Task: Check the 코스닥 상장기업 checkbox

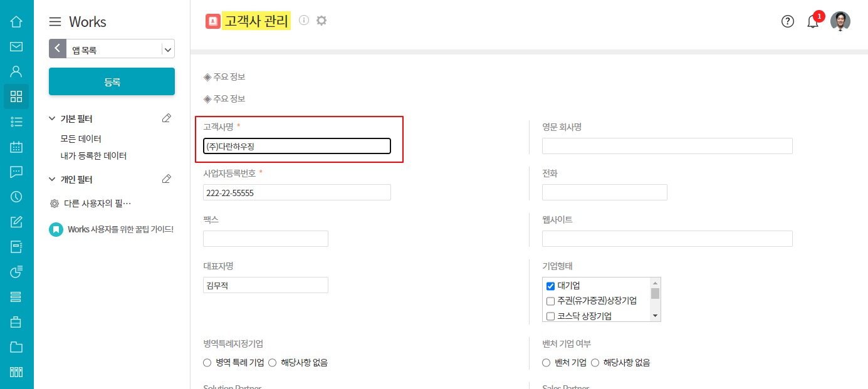Action: [550, 316]
